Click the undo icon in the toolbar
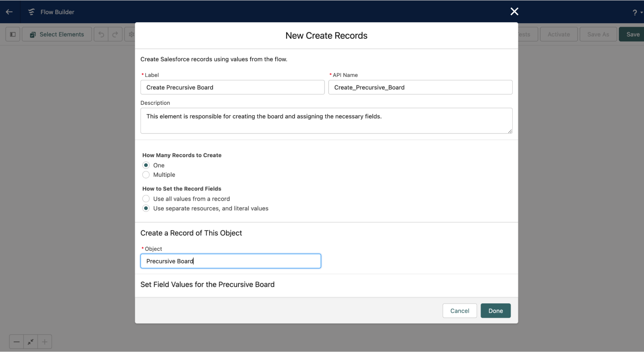The width and height of the screenshot is (644, 352). coord(101,34)
